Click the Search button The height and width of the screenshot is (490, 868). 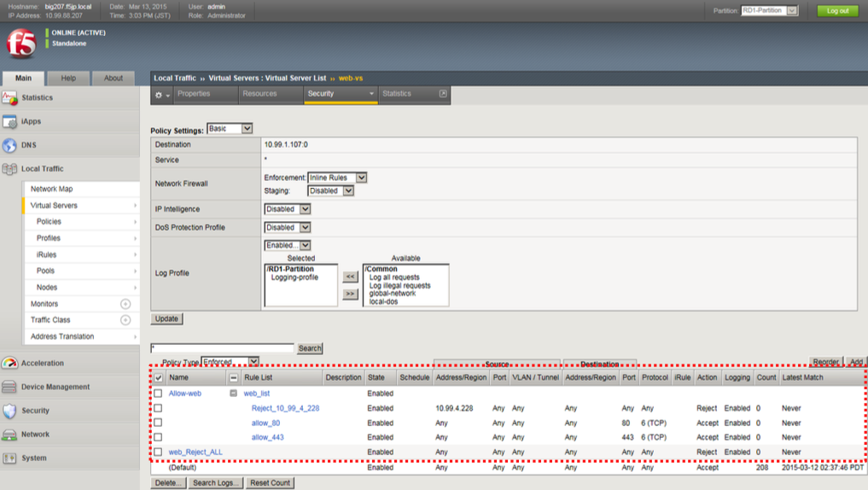pos(310,348)
